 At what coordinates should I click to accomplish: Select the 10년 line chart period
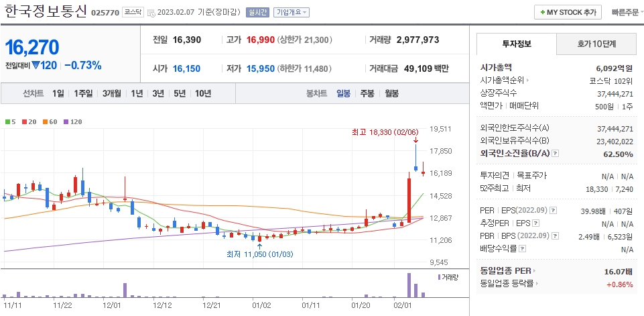(203, 93)
